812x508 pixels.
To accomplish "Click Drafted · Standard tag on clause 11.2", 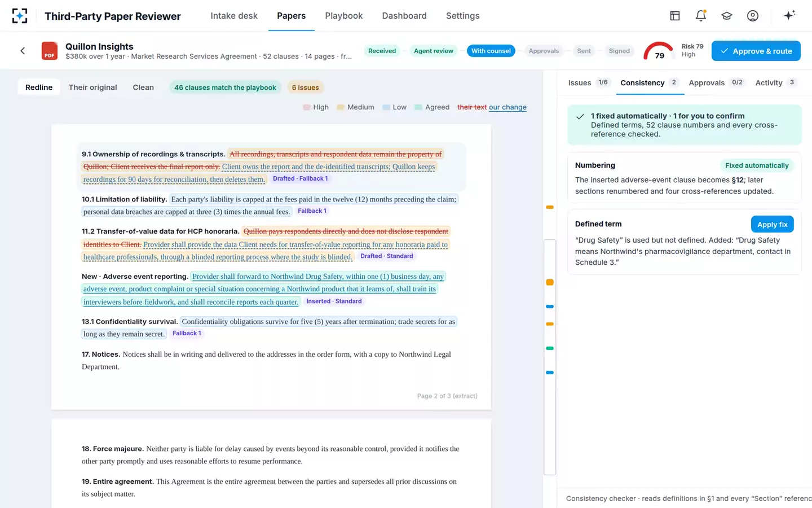I will click(x=386, y=256).
